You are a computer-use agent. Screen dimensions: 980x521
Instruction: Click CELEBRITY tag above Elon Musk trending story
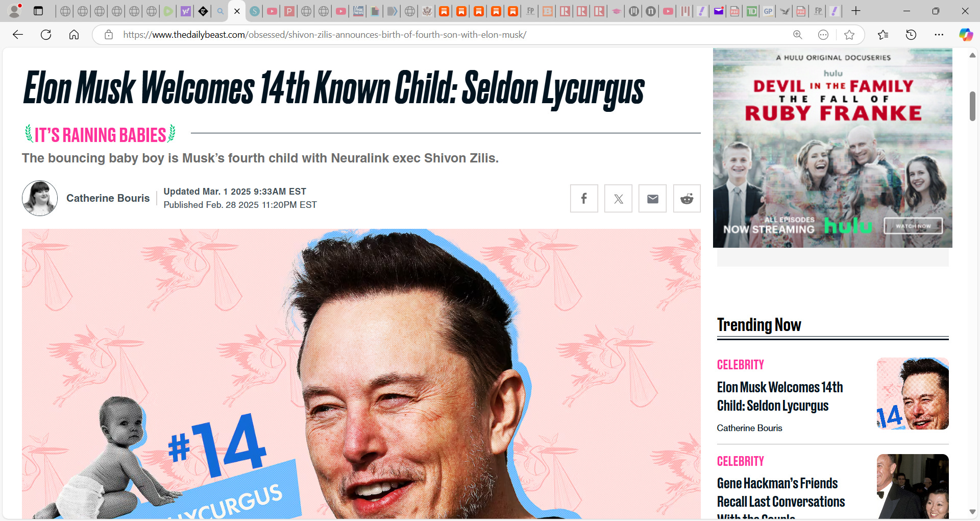740,365
